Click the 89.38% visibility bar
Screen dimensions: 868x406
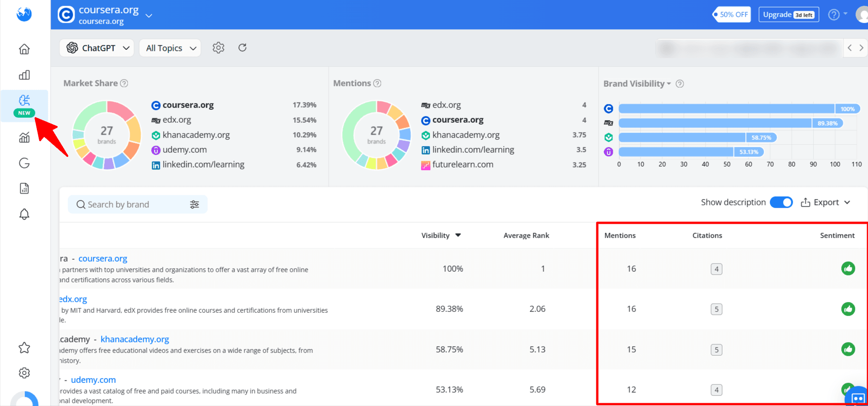[731, 123]
